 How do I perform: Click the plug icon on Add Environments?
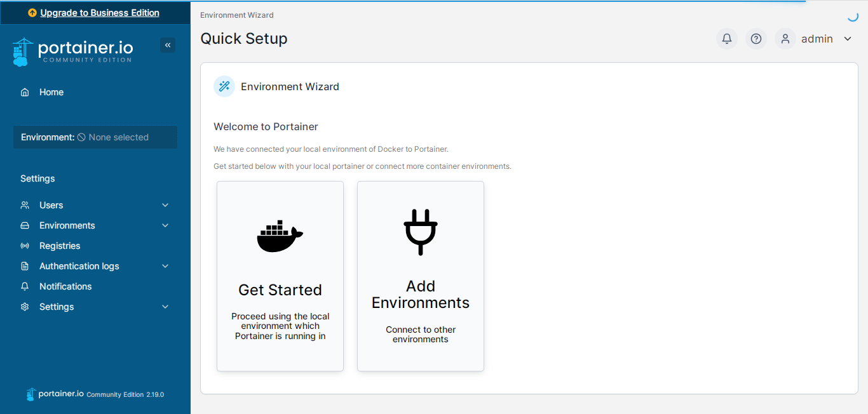click(421, 232)
